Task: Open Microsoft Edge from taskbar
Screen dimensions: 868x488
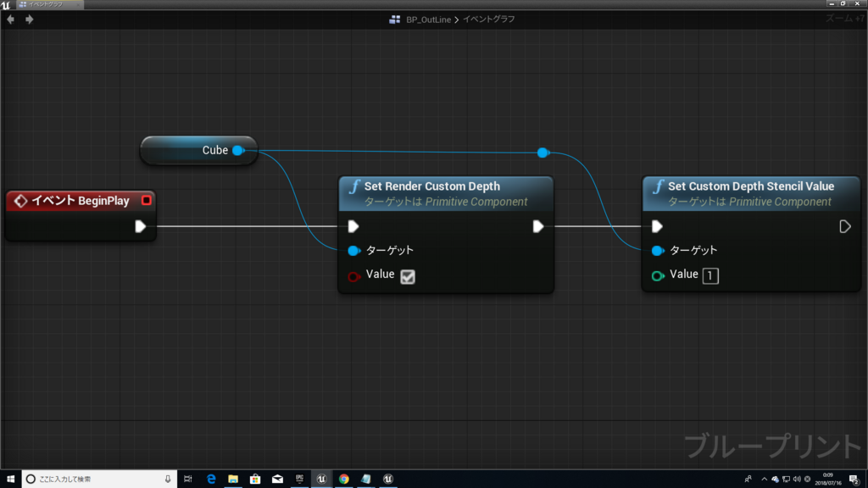Action: point(211,480)
